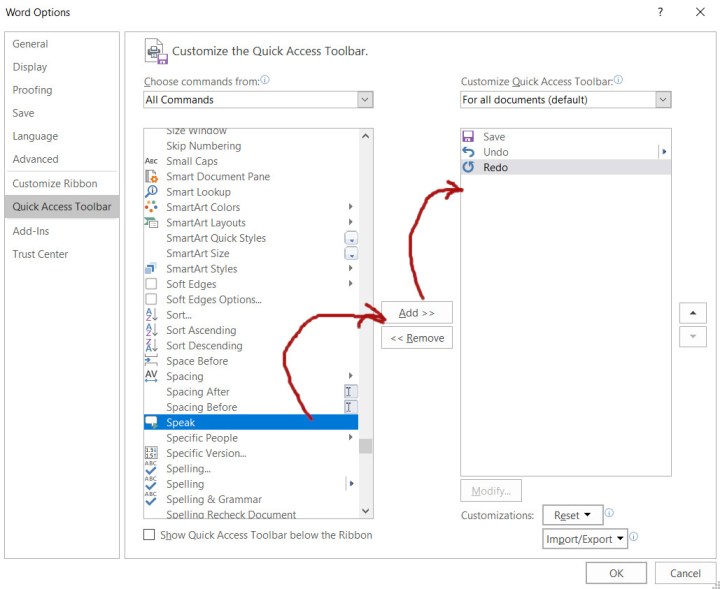This screenshot has width=720, height=589.
Task: Click the commands list scrollbar thumb
Action: pos(365,446)
